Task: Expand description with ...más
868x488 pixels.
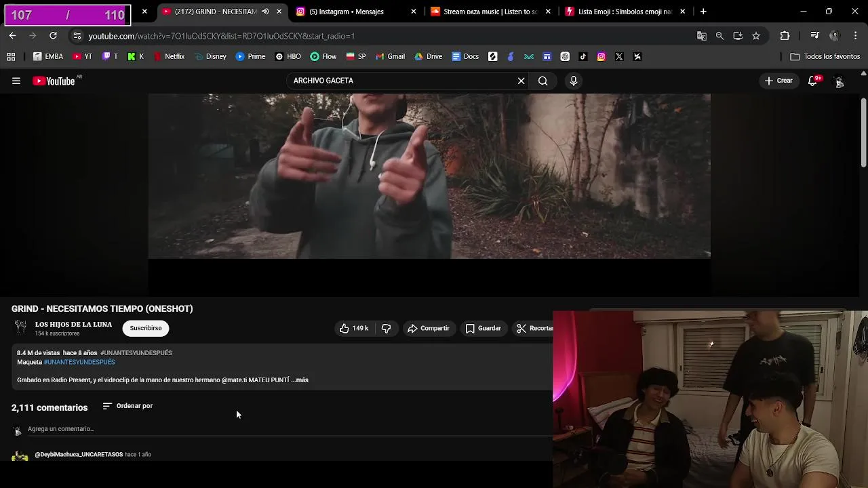Action: 300,380
